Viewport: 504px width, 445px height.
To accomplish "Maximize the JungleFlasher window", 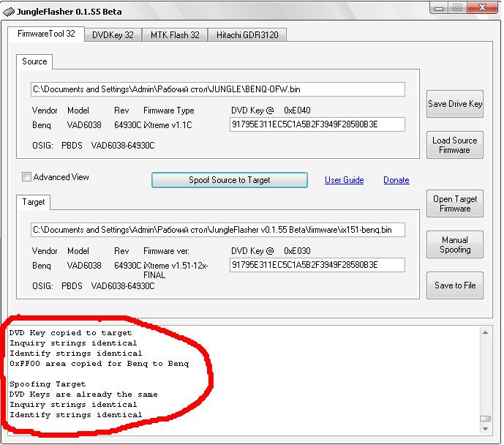I will point(457,8).
